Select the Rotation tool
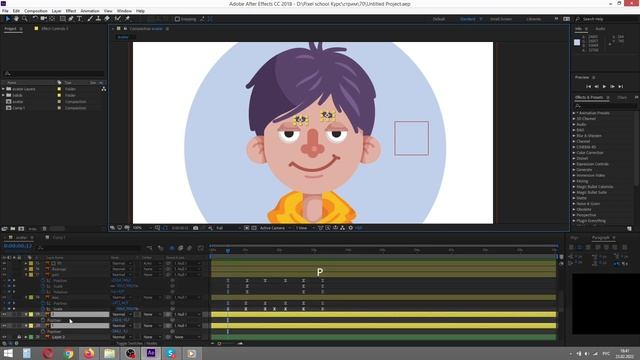Image resolution: width=640 pixels, height=360 pixels. 35,19
